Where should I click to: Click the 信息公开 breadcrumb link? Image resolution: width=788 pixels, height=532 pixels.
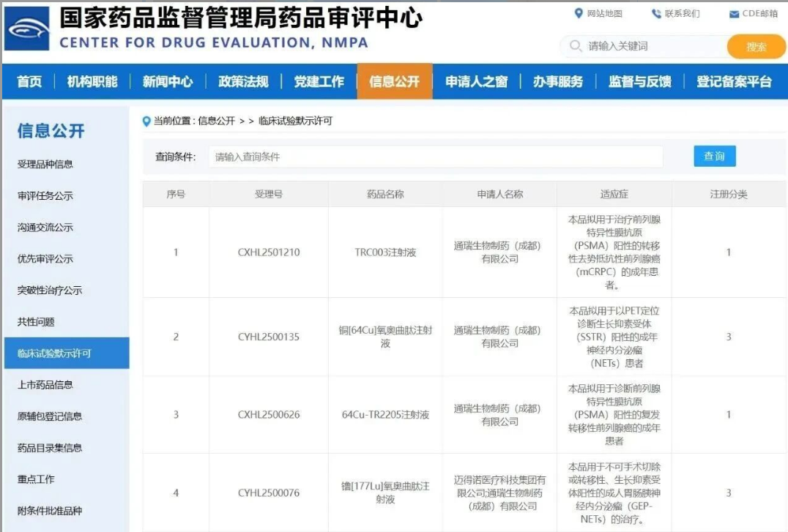point(216,121)
